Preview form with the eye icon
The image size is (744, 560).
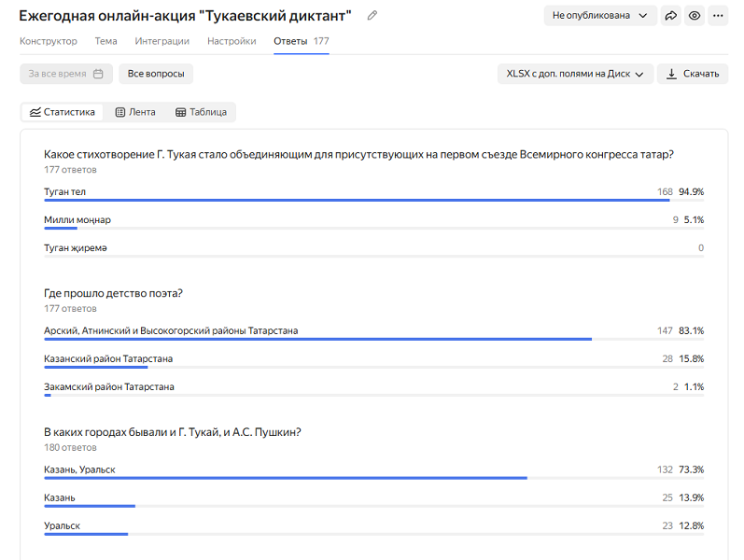click(695, 16)
